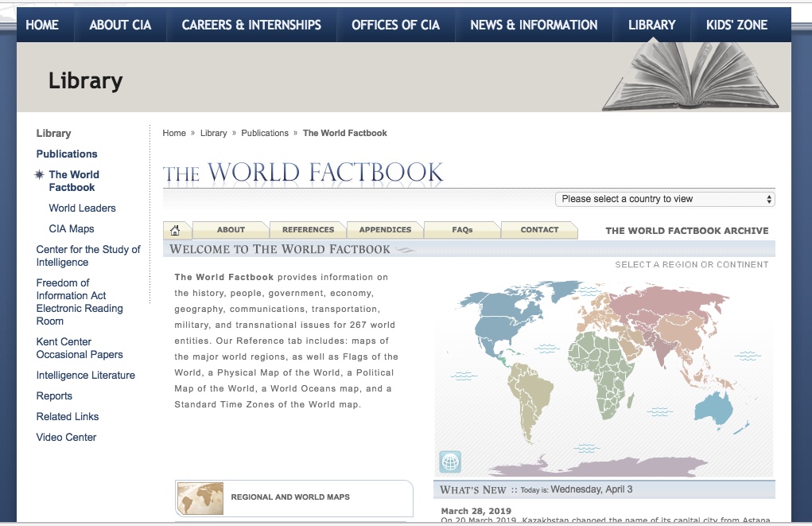Open the FAQs tab
The width and height of the screenshot is (812, 526).
tap(462, 230)
